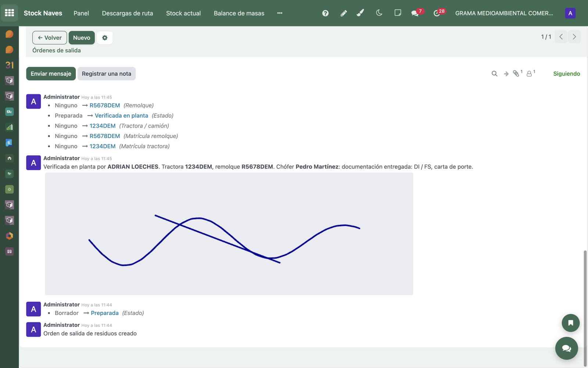This screenshot has height=368, width=588.
Task: Open activities clock with 28 pending
Action: pos(439,13)
